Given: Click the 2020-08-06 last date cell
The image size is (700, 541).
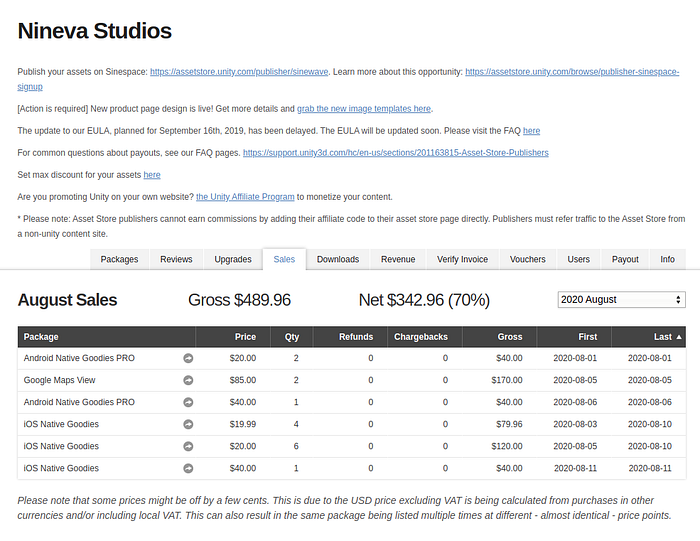Looking at the screenshot, I should click(650, 402).
